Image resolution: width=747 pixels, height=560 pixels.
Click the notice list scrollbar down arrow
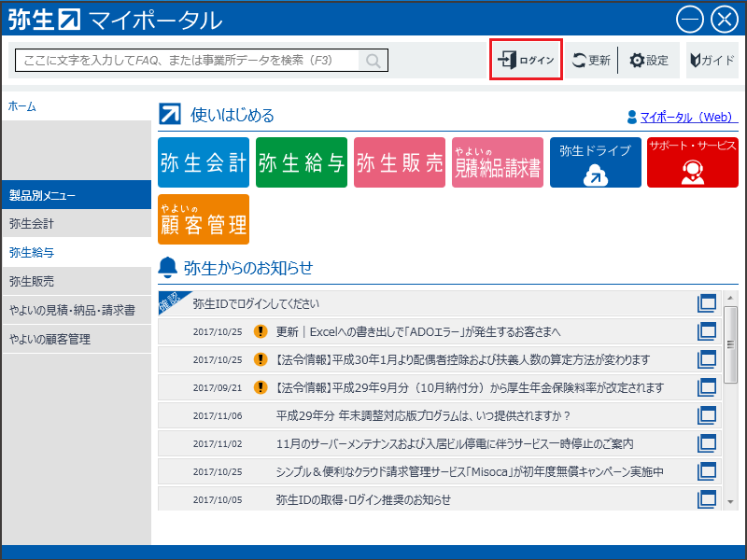[x=730, y=502]
